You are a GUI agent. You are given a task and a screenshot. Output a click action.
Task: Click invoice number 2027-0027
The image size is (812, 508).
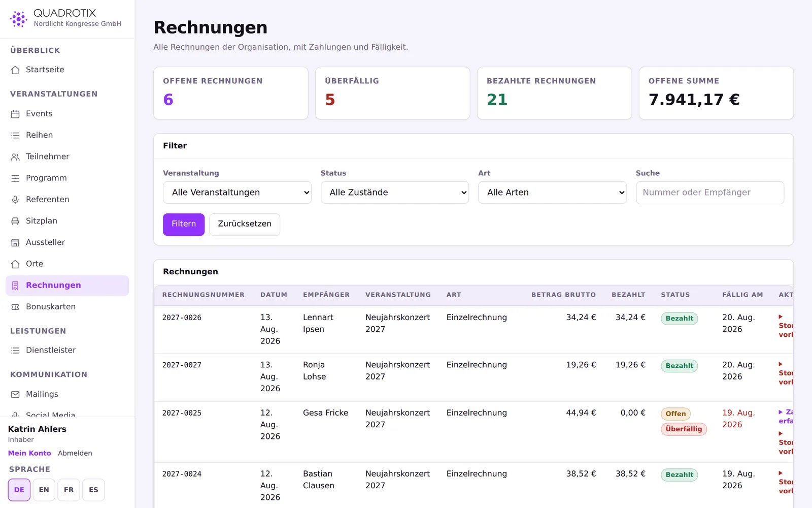[182, 365]
